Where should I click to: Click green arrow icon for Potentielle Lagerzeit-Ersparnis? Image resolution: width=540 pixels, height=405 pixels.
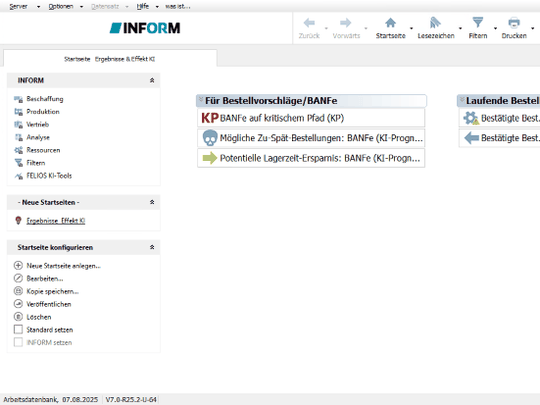[210, 158]
